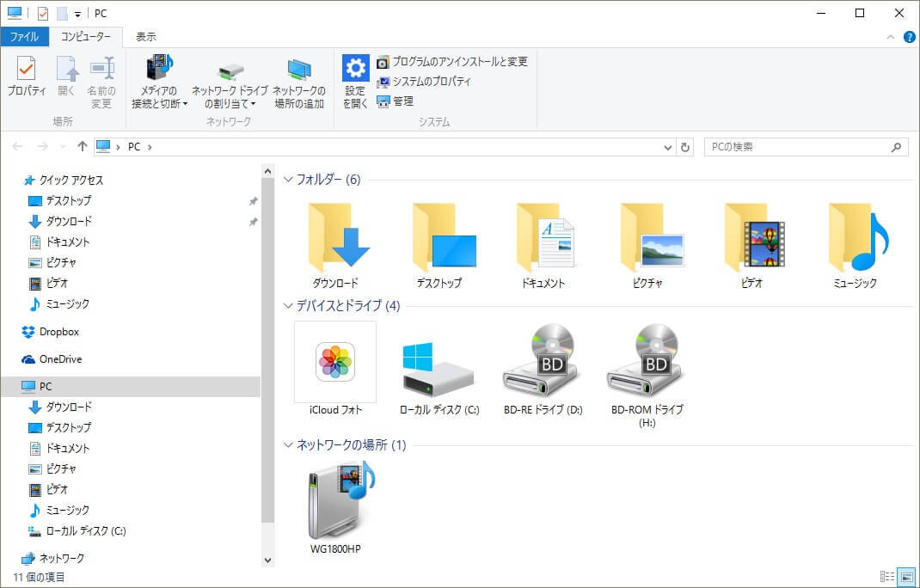Switch to the 表示 ribbon tab
The width and height of the screenshot is (920, 588).
(146, 37)
